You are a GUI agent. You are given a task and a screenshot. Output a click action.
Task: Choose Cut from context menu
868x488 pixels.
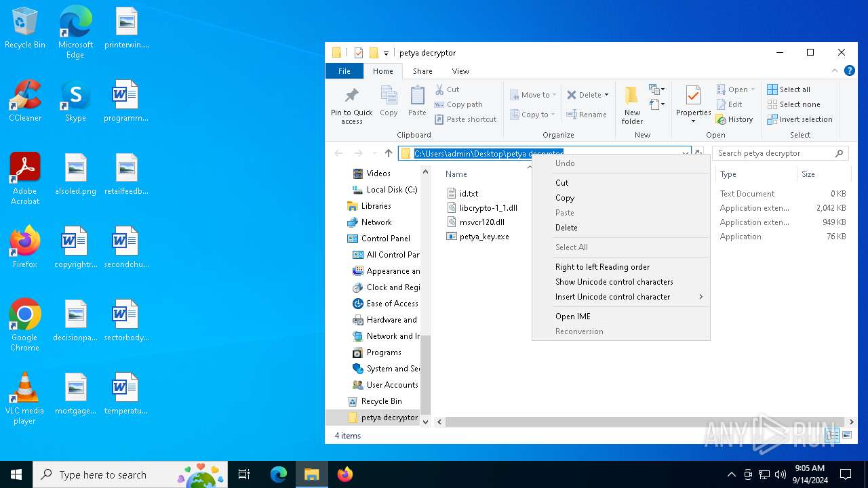[620, 183]
